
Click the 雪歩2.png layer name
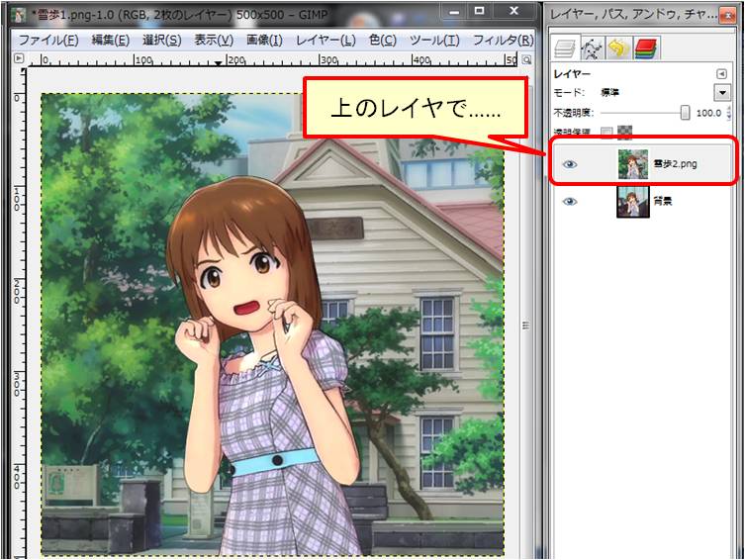coord(675,164)
